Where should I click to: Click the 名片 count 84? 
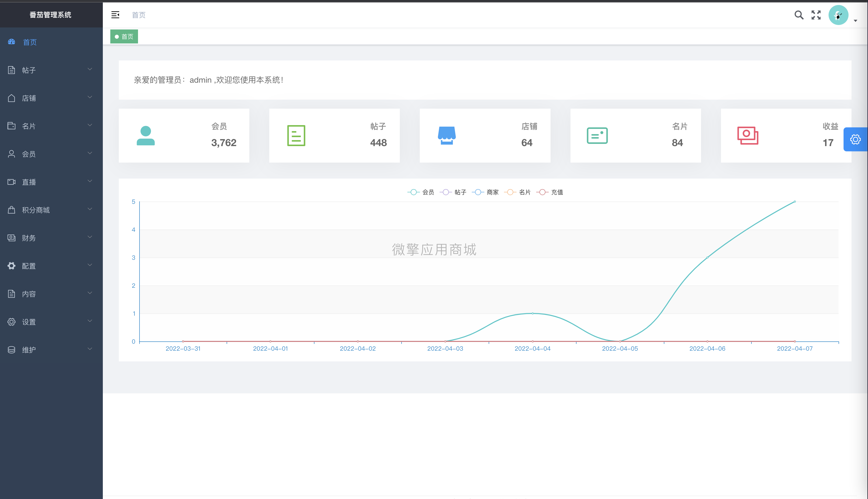(x=677, y=143)
